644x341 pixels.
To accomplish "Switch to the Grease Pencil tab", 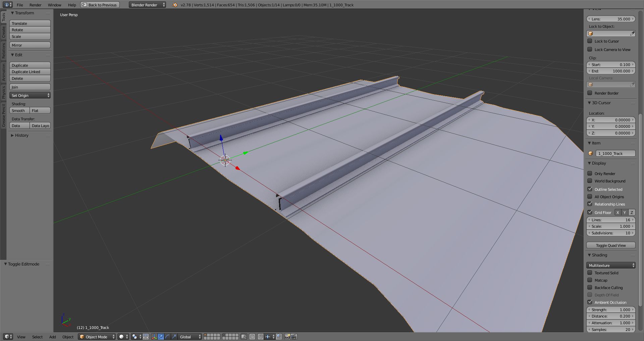I will click(4, 115).
